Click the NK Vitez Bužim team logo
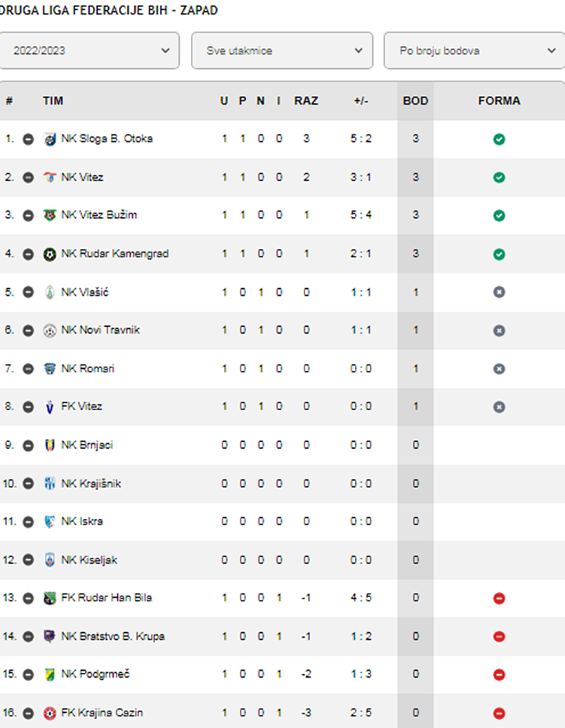The width and height of the screenshot is (565, 728). (50, 215)
